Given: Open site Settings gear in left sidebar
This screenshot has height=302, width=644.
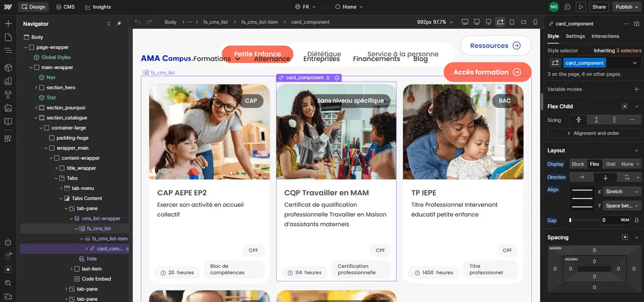Looking at the screenshot, I should [8, 243].
